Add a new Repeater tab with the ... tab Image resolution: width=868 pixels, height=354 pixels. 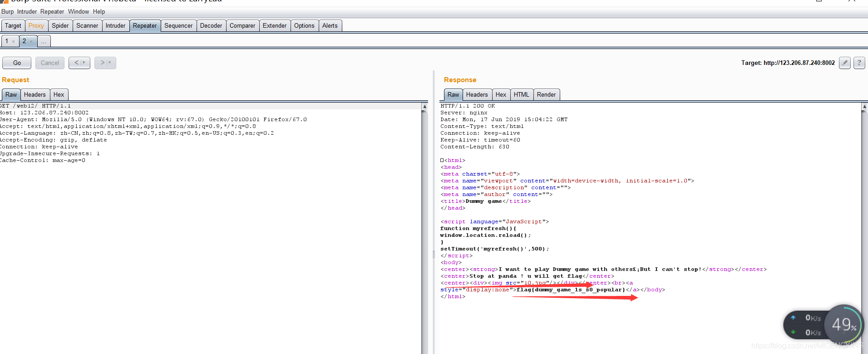(44, 41)
